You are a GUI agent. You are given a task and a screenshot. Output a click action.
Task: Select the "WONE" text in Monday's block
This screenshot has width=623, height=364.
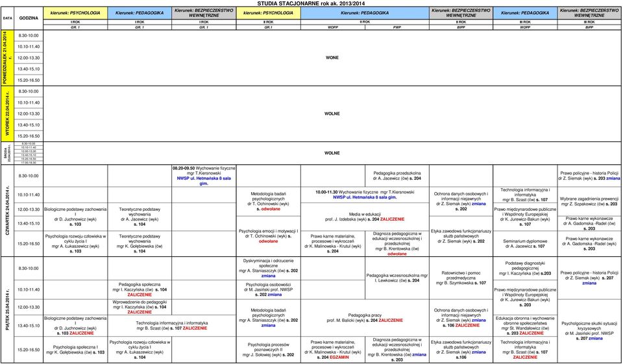click(x=332, y=58)
